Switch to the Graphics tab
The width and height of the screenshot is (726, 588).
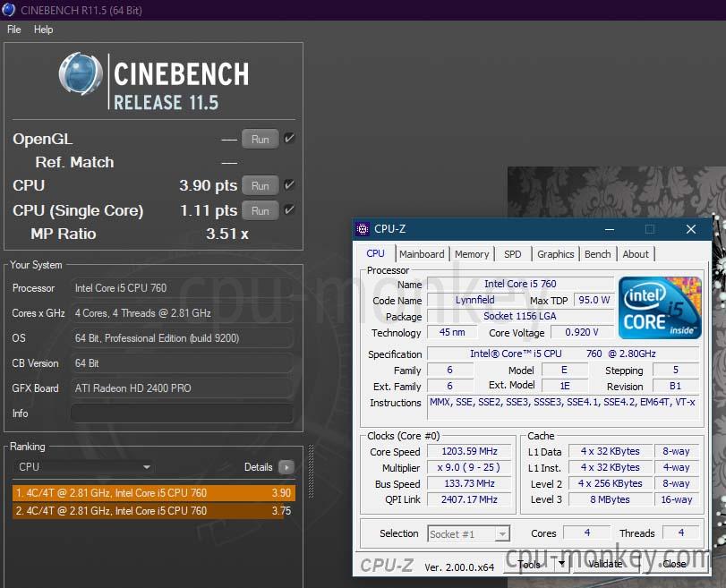point(556,254)
